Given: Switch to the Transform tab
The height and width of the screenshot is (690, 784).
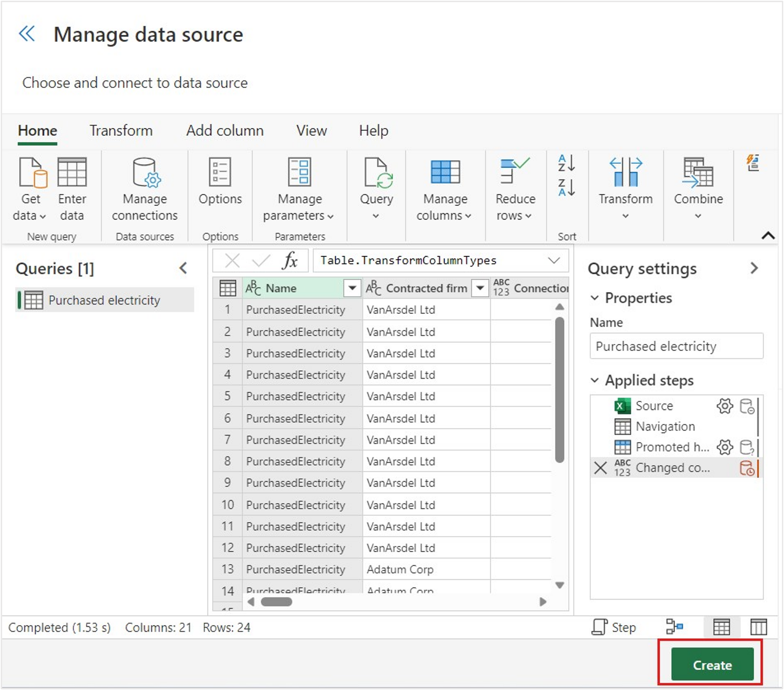Looking at the screenshot, I should [121, 131].
